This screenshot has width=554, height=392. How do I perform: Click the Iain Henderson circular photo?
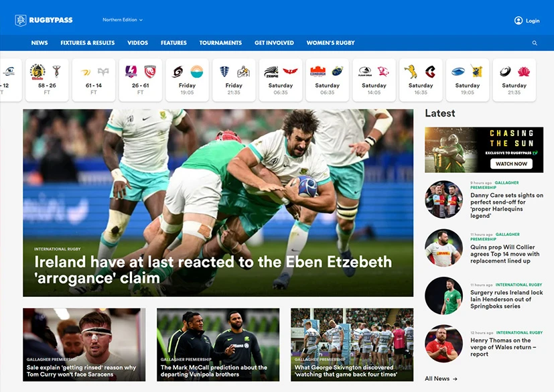coord(443,296)
